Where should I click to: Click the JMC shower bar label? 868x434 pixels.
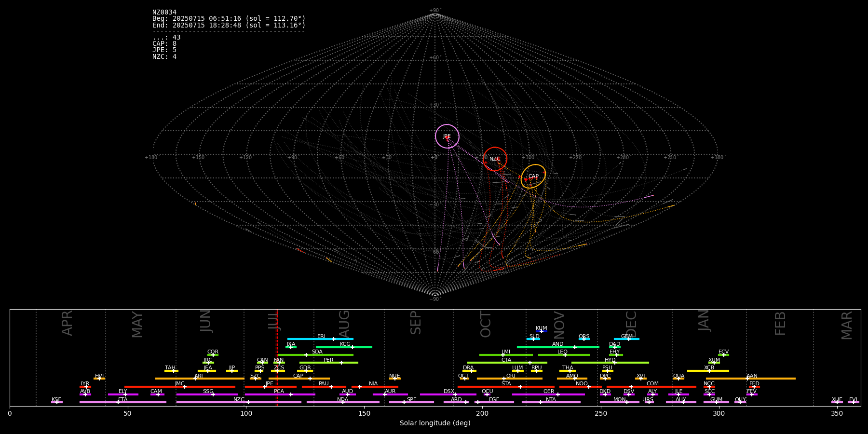(x=180, y=384)
